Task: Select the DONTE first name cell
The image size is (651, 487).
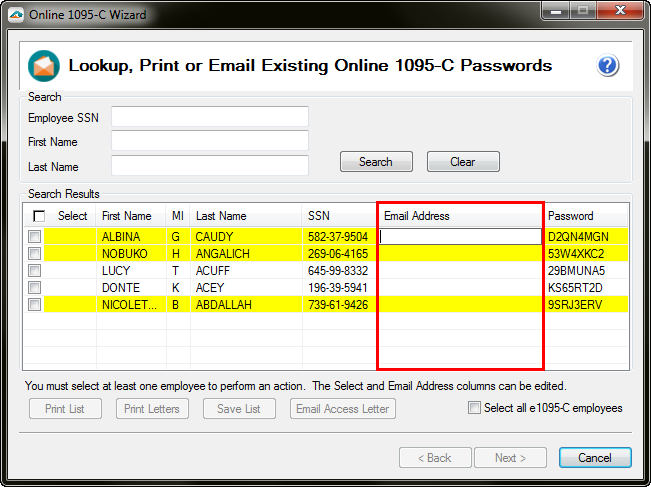Action: tap(131, 288)
